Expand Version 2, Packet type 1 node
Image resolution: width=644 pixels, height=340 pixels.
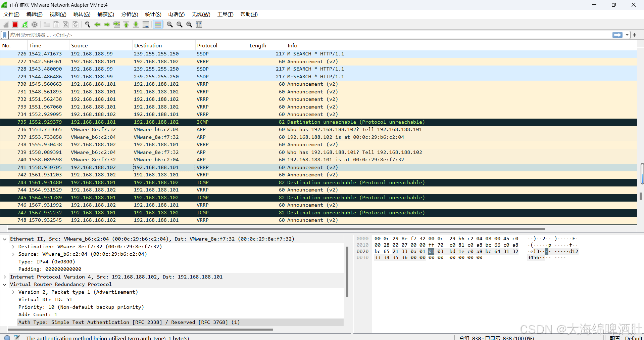[x=13, y=292]
